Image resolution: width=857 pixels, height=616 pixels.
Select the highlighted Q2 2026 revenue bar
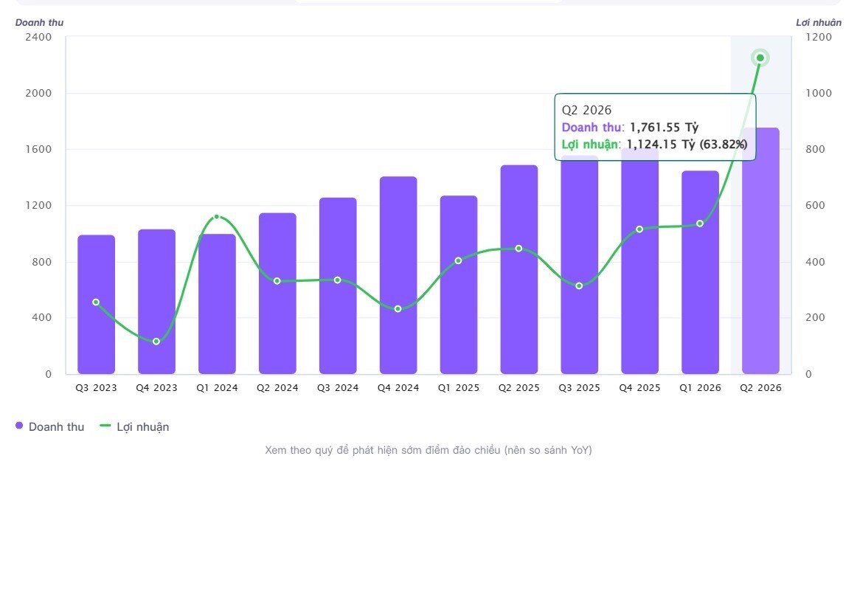(761, 251)
